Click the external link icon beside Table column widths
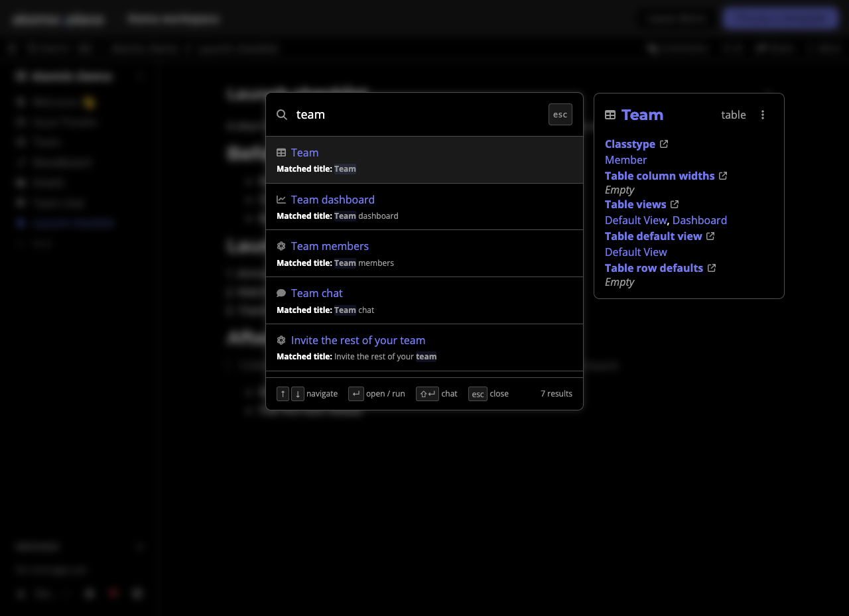849x616 pixels. pyautogui.click(x=723, y=176)
